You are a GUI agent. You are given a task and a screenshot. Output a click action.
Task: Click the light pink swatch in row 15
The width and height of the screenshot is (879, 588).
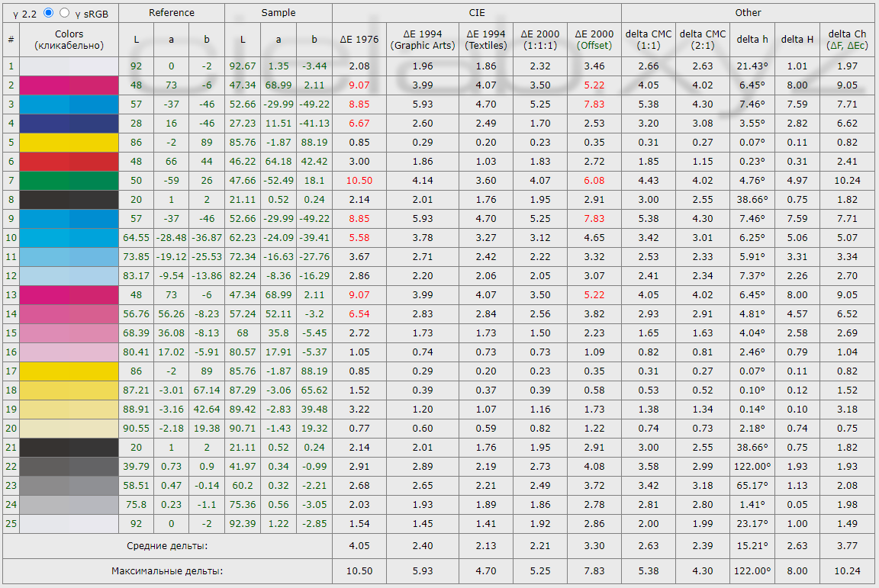coord(69,333)
